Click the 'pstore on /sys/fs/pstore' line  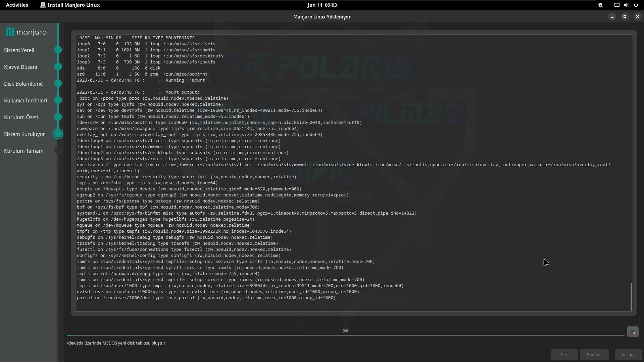pyautogui.click(x=168, y=201)
